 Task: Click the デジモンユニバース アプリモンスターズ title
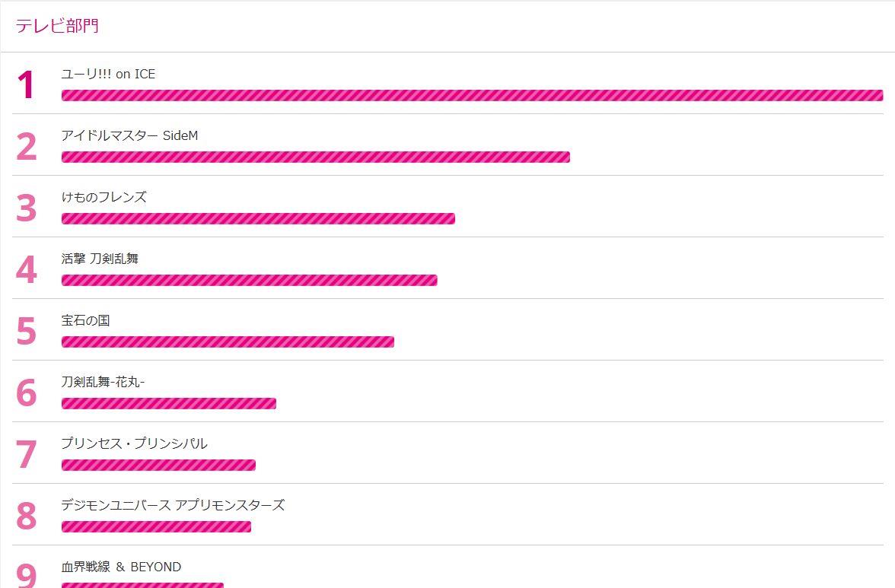173,505
